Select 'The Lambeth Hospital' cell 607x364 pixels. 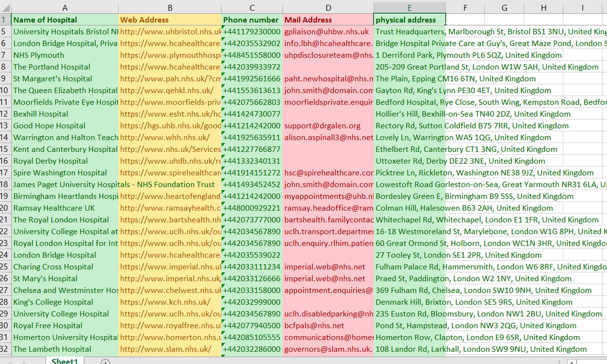coord(64,349)
